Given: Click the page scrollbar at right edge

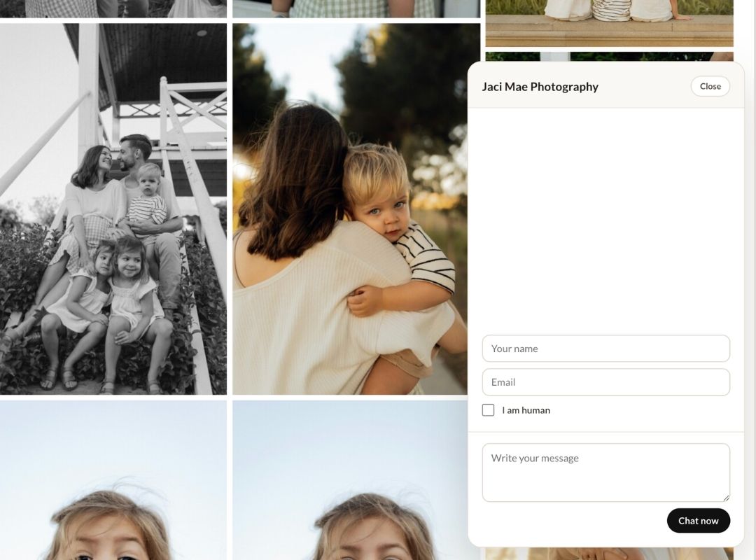Looking at the screenshot, I should click(750, 280).
